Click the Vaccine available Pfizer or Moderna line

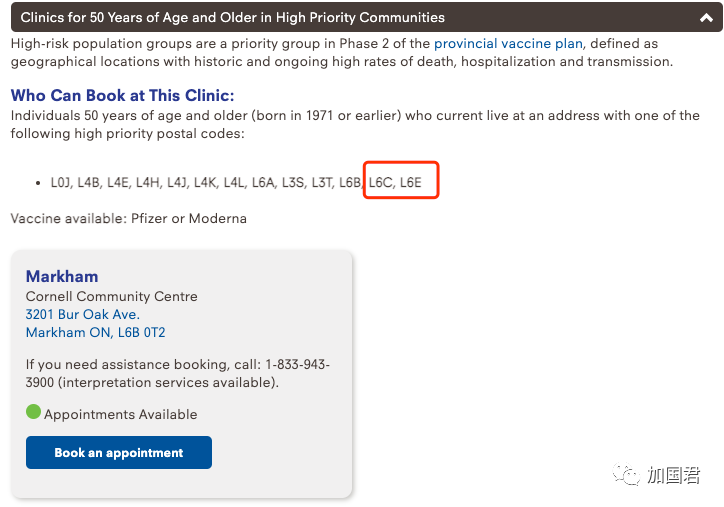coord(129,218)
